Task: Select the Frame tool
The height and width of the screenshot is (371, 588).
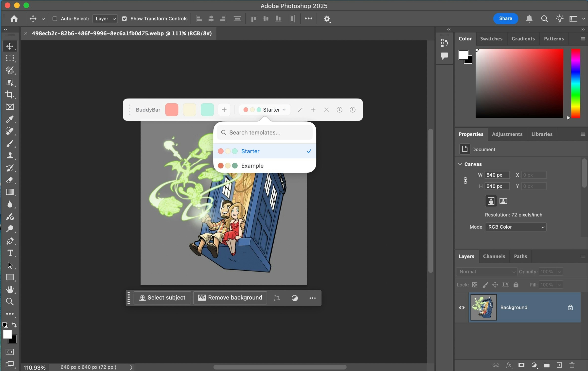Action: point(10,107)
